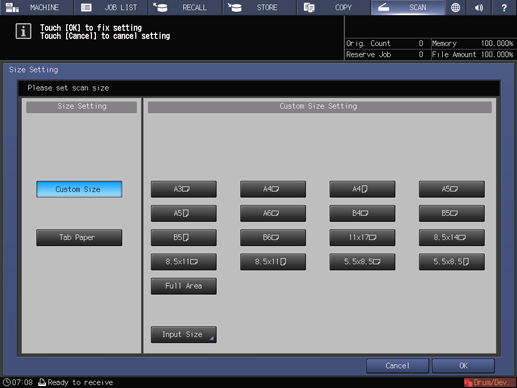This screenshot has width=517, height=388.
Task: Select the Custom Size option
Action: (79, 189)
